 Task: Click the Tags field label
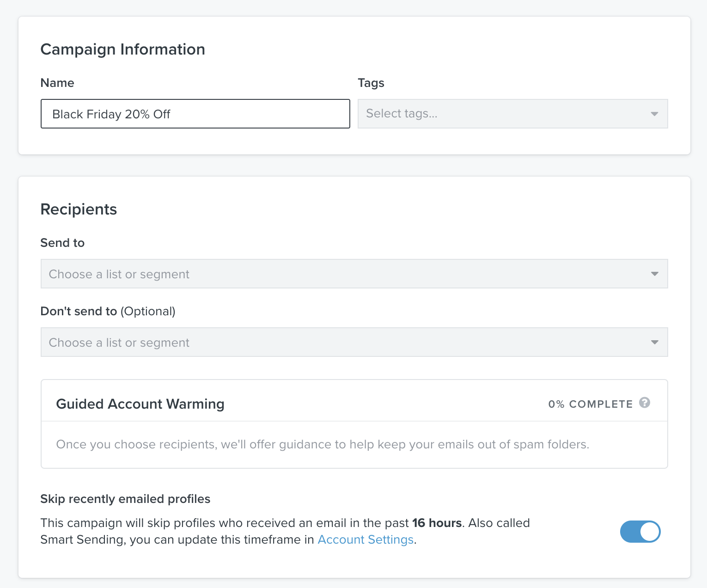click(371, 83)
